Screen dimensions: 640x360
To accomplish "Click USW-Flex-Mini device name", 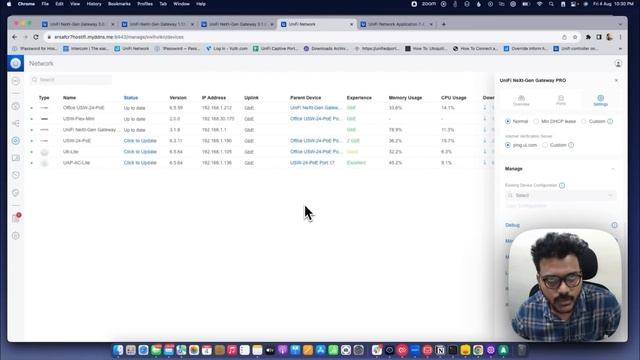I will coord(79,119).
